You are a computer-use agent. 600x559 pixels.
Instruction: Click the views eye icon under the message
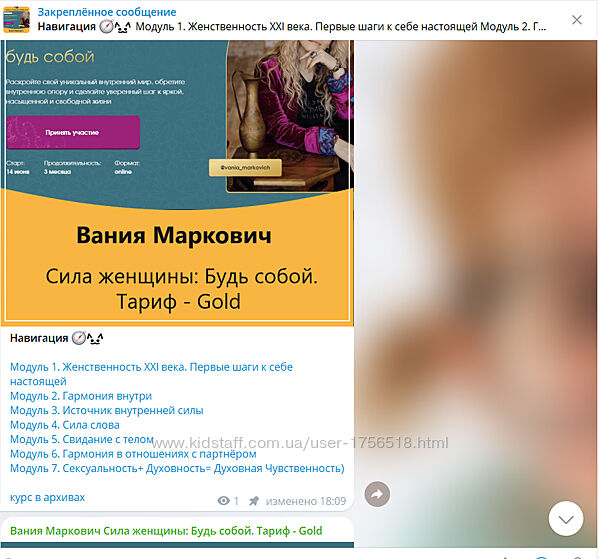tap(222, 501)
